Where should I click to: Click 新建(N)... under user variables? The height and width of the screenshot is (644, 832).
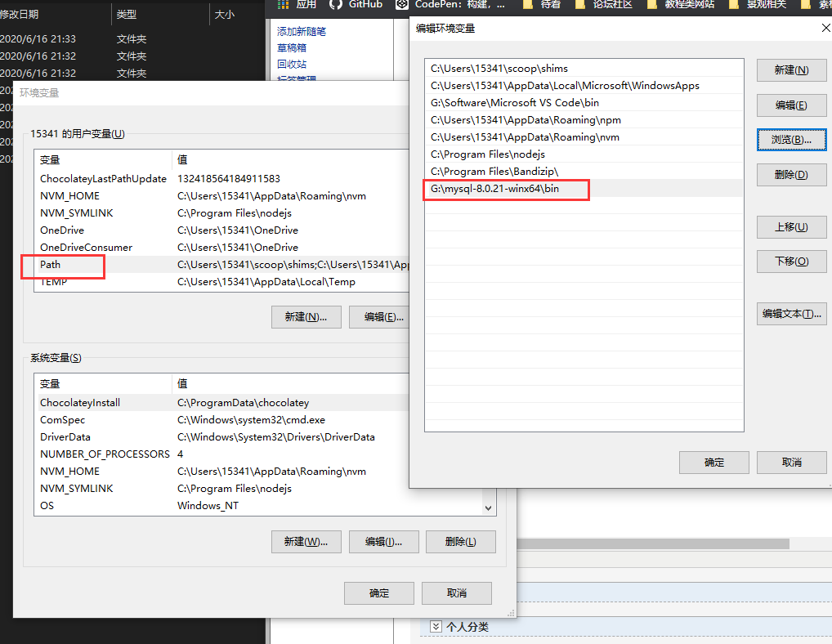pyautogui.click(x=306, y=317)
